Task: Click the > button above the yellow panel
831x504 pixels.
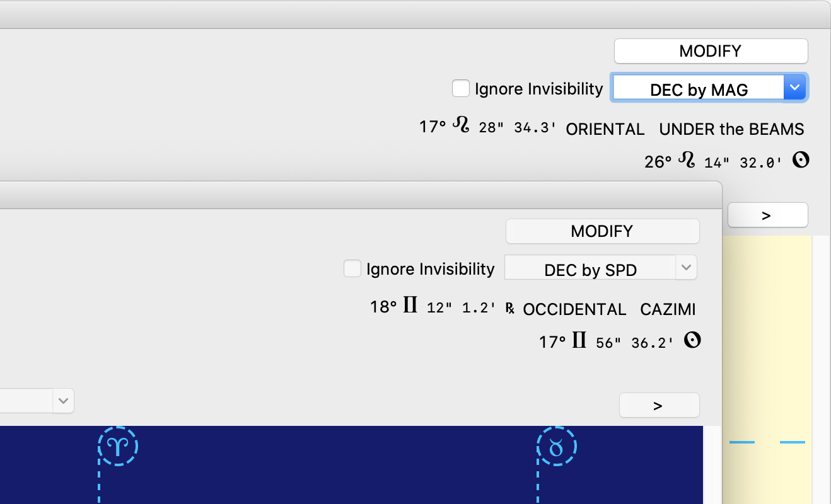Action: point(767,215)
